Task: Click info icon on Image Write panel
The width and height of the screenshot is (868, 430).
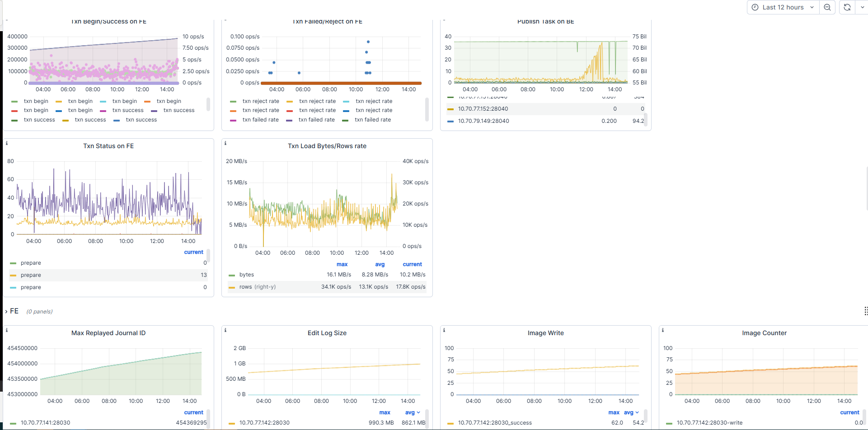Action: tap(444, 330)
